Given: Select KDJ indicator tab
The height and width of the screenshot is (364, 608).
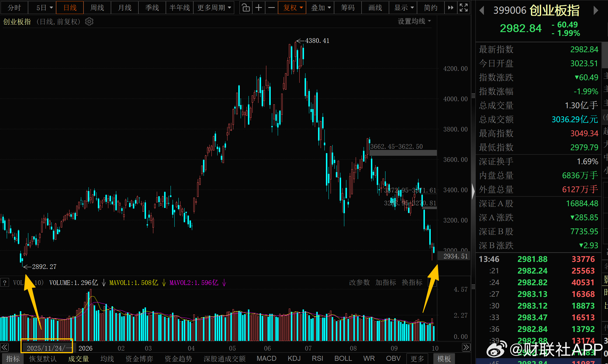Looking at the screenshot, I should (x=294, y=358).
